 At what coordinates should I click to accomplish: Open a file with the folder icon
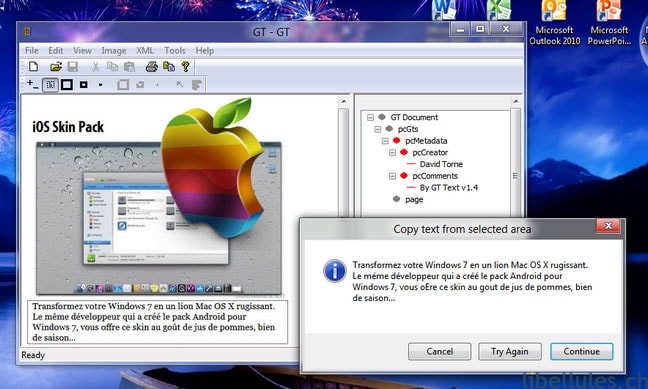[x=56, y=67]
